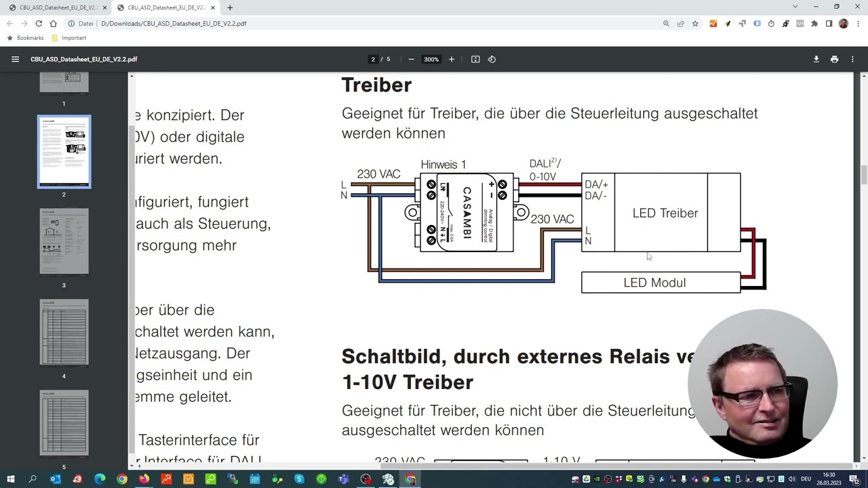Go to browser home page
The height and width of the screenshot is (488, 868).
coord(53,23)
